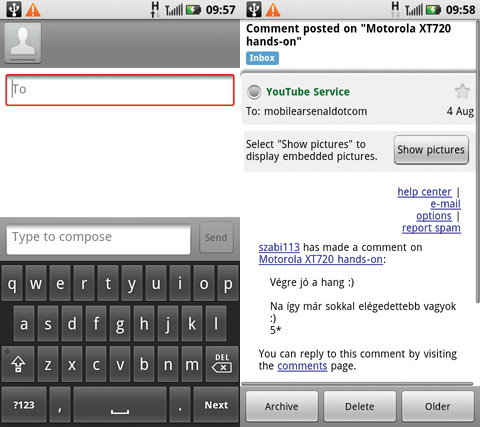Screen dimensions: 480x427
Task: Focus the To recipient field
Action: pos(120,90)
